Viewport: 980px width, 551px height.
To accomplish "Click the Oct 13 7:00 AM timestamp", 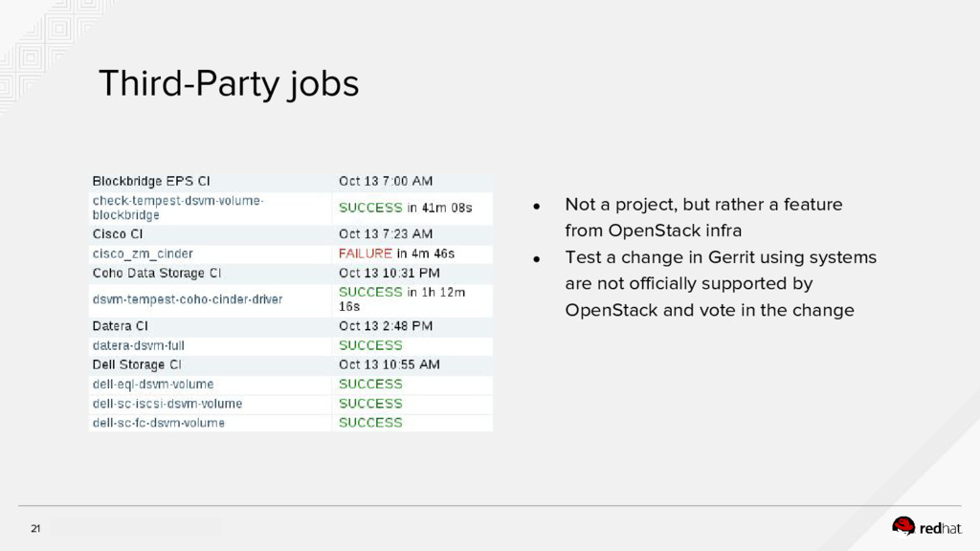I will pos(386,181).
